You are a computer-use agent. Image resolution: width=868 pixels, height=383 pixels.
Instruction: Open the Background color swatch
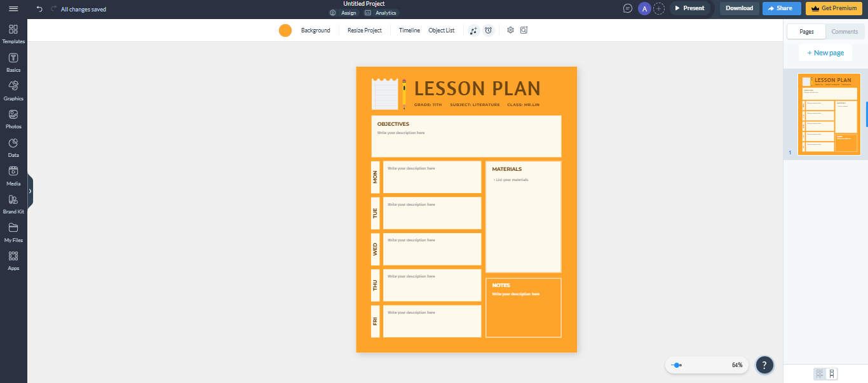pyautogui.click(x=285, y=30)
